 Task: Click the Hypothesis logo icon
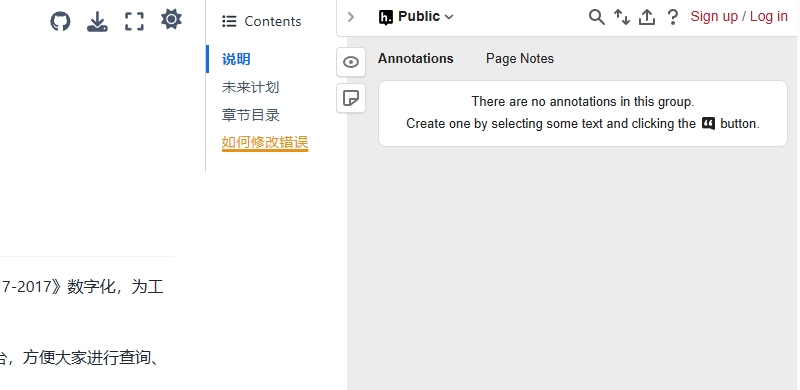[386, 17]
